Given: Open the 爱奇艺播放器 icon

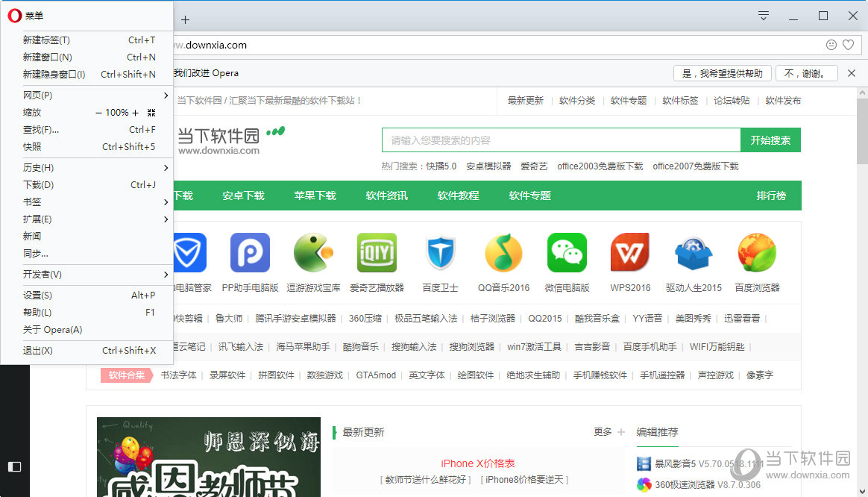Looking at the screenshot, I should [377, 253].
